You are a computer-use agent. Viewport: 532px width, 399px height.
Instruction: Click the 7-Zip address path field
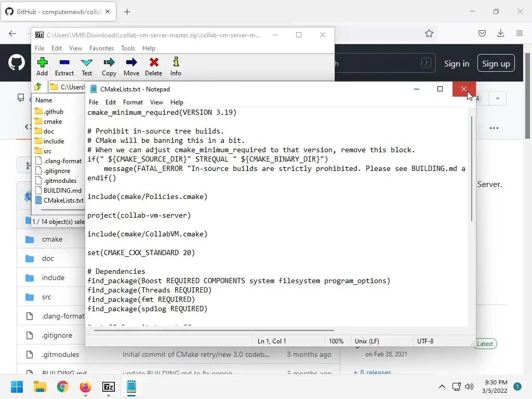click(x=67, y=87)
